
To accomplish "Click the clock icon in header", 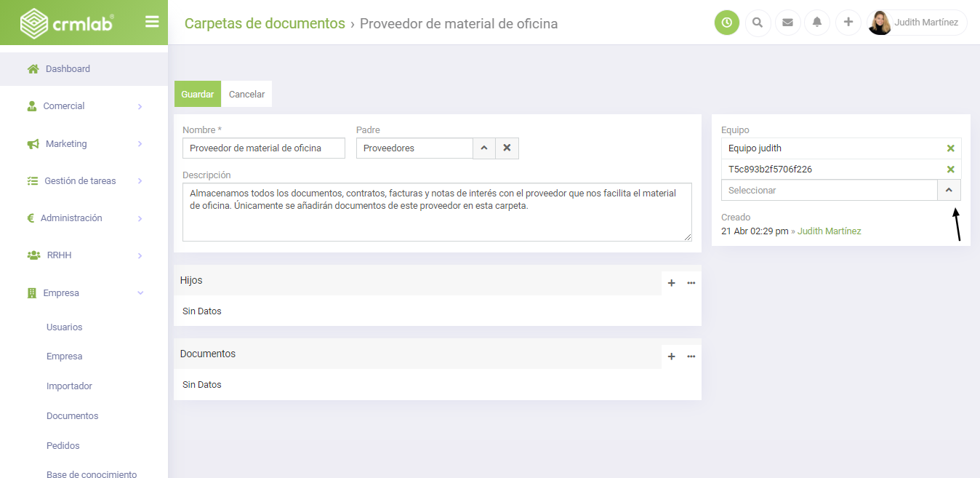I will pos(726,23).
